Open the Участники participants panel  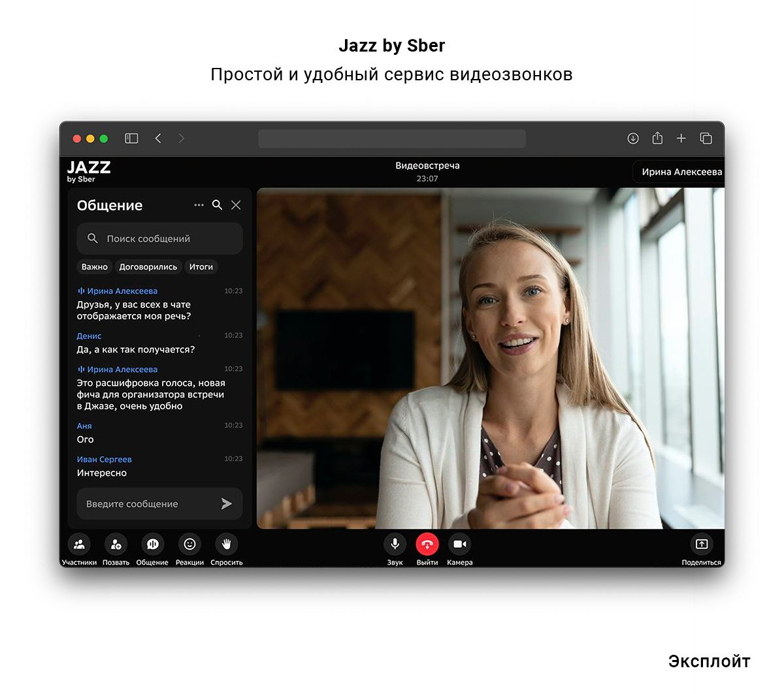pos(79,544)
